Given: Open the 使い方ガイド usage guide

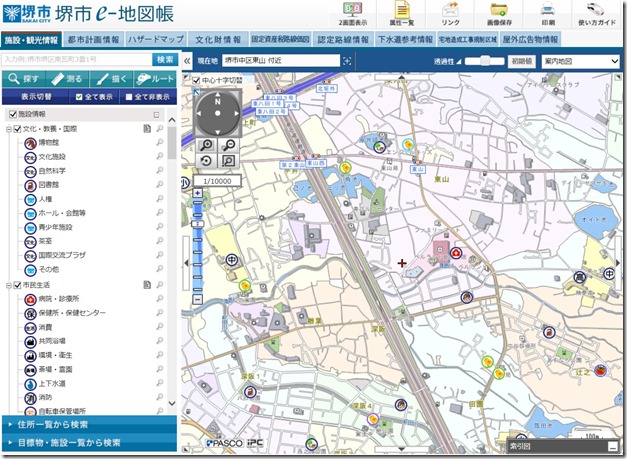Looking at the screenshot, I should [597, 14].
